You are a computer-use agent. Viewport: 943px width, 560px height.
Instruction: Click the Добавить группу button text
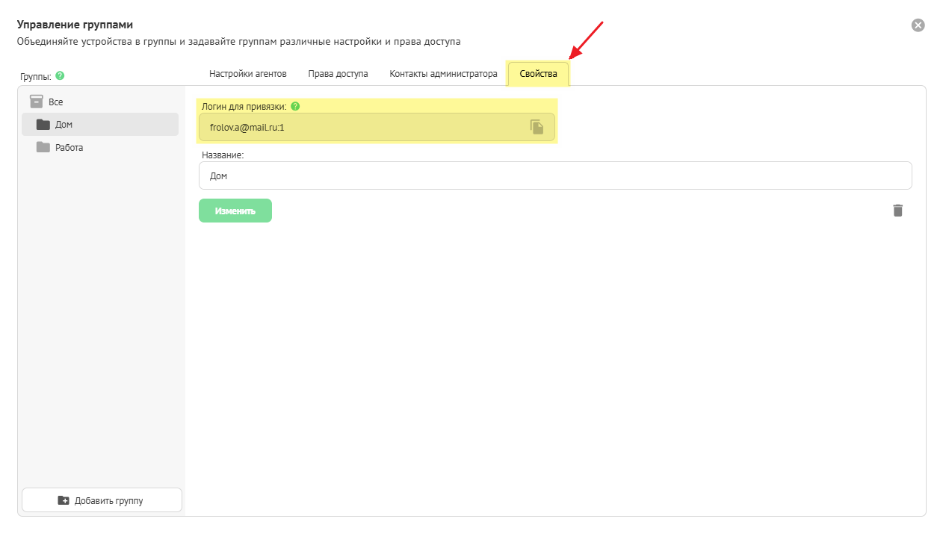point(108,500)
